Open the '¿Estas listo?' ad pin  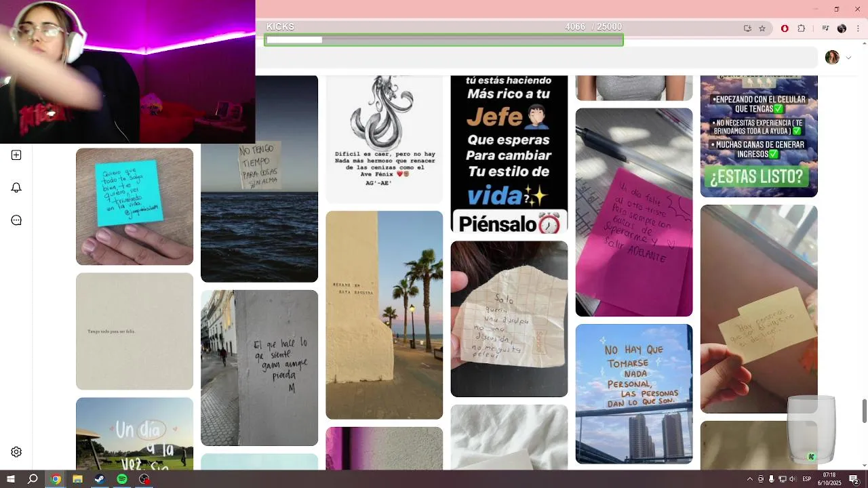point(759,136)
